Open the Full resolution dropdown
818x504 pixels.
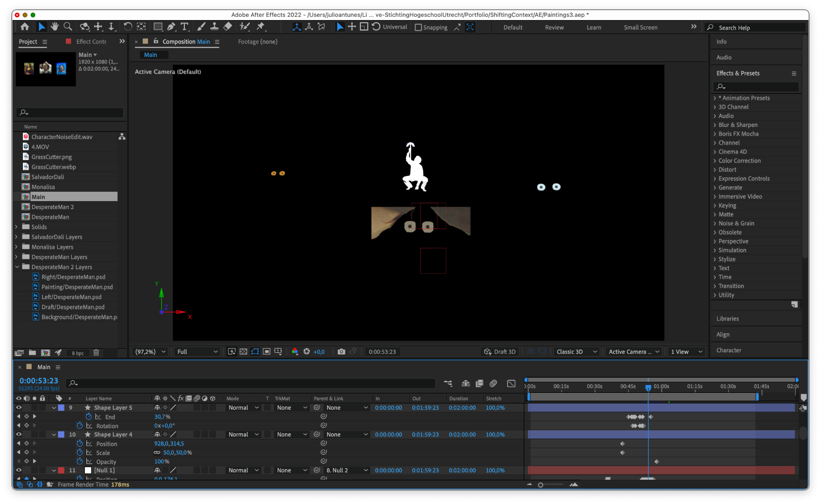click(197, 352)
